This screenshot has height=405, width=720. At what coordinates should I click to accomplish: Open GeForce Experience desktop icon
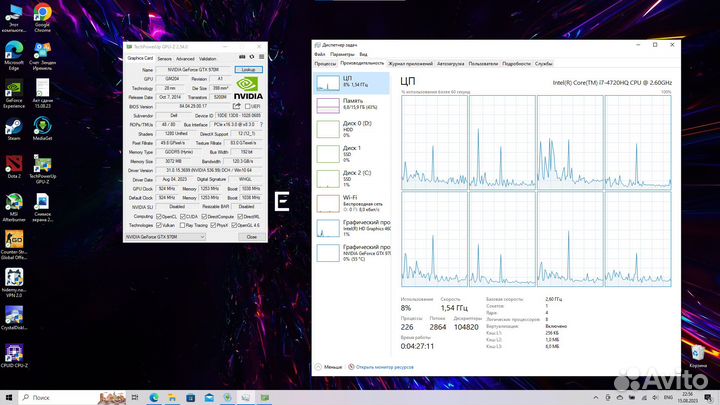[14, 93]
